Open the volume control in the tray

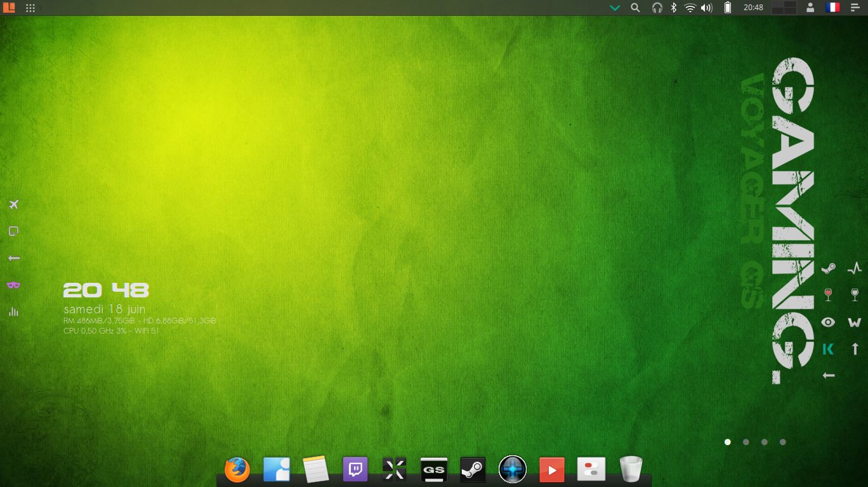pyautogui.click(x=707, y=8)
